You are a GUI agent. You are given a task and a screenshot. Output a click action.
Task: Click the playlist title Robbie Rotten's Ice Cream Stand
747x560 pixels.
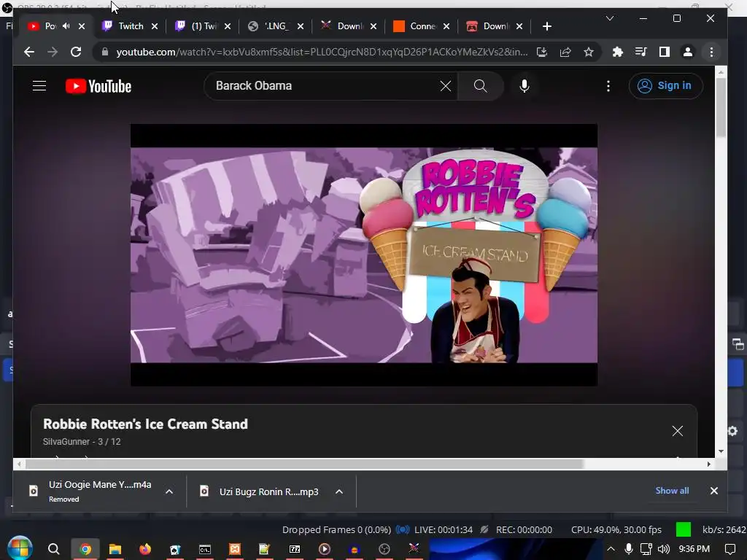[x=145, y=424]
